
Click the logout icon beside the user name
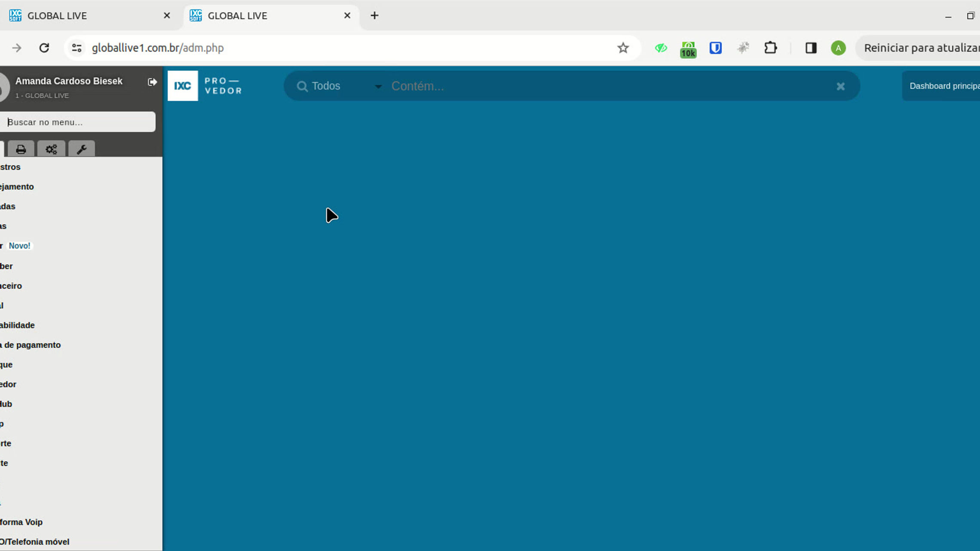152,82
